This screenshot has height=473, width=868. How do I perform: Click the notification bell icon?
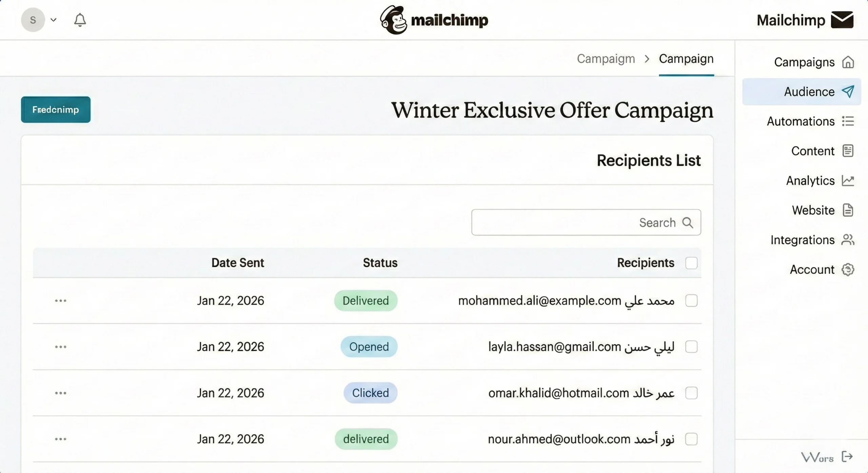(x=80, y=20)
